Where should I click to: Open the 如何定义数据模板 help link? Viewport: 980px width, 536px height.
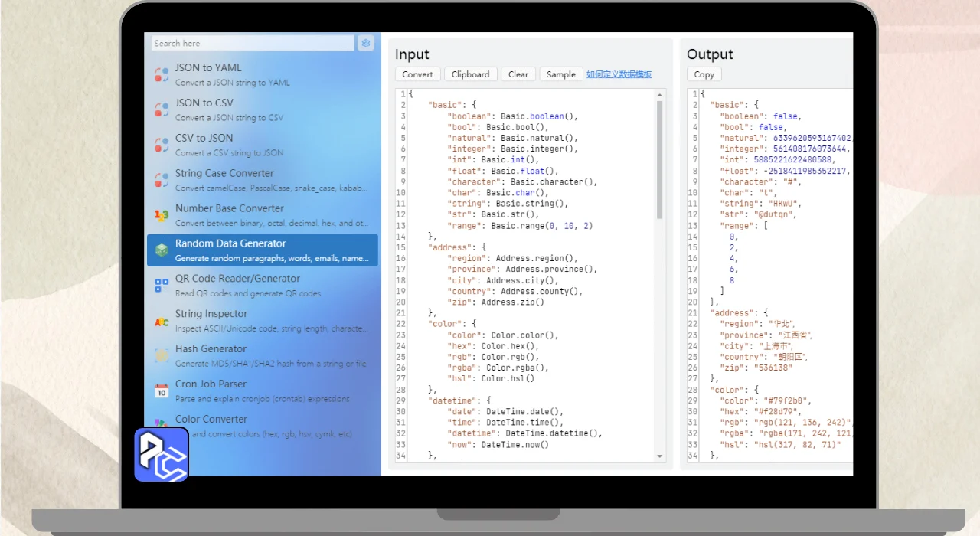point(619,74)
